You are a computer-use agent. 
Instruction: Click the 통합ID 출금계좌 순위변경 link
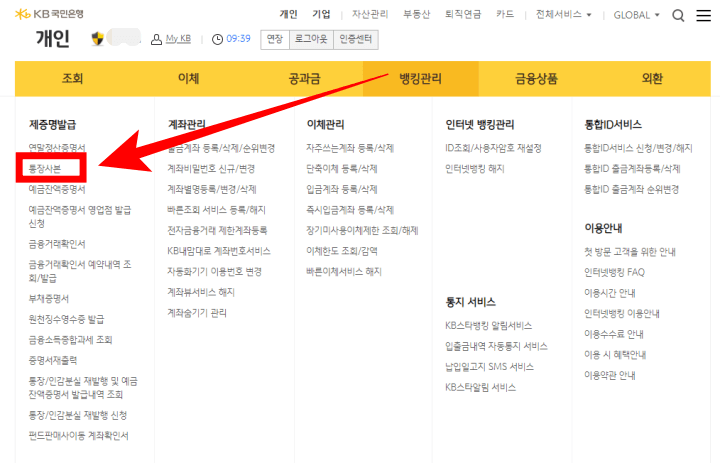pos(632,189)
